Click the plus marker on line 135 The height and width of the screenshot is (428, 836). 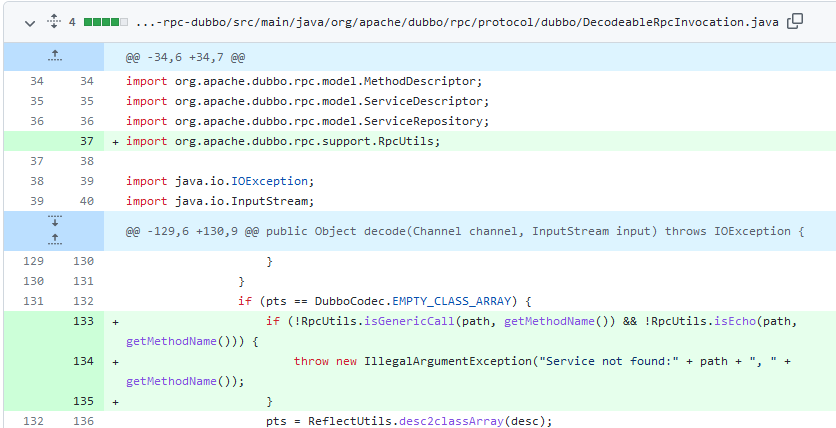(115, 402)
